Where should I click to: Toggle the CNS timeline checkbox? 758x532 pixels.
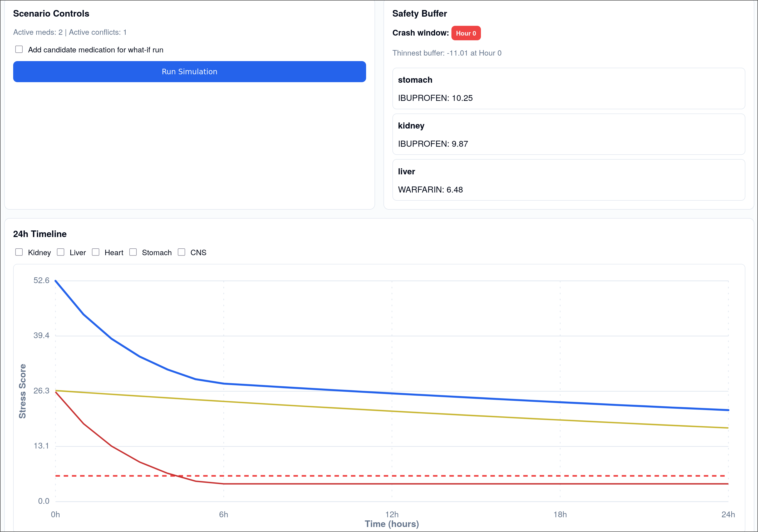tap(181, 252)
